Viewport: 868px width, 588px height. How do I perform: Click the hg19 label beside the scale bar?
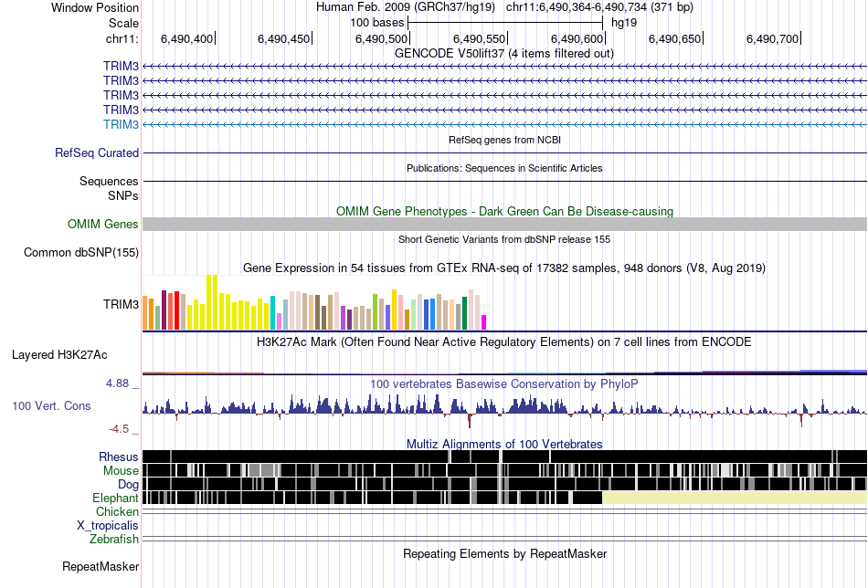point(624,23)
